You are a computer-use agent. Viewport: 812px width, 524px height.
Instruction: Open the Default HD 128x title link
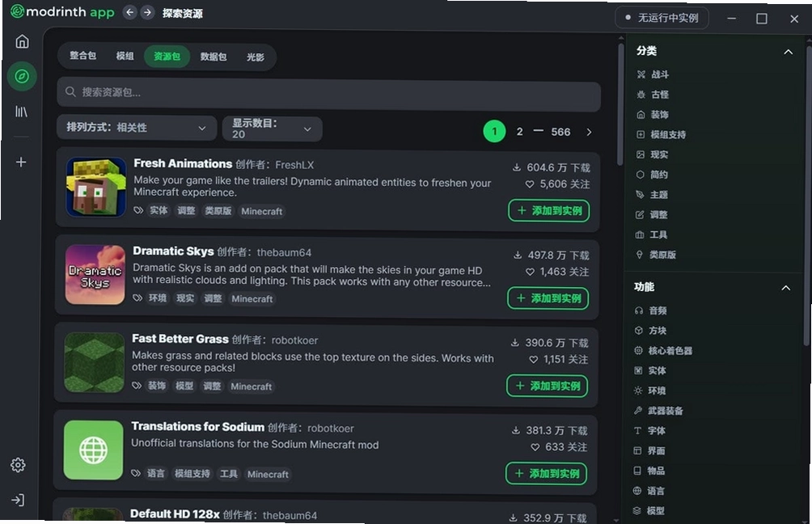coord(175,514)
